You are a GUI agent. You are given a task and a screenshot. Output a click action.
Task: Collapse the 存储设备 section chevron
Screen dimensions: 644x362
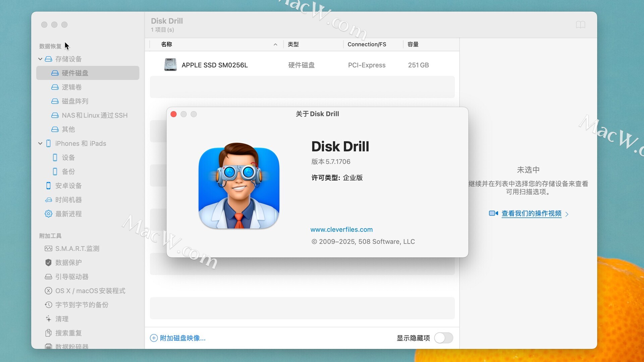click(x=40, y=59)
